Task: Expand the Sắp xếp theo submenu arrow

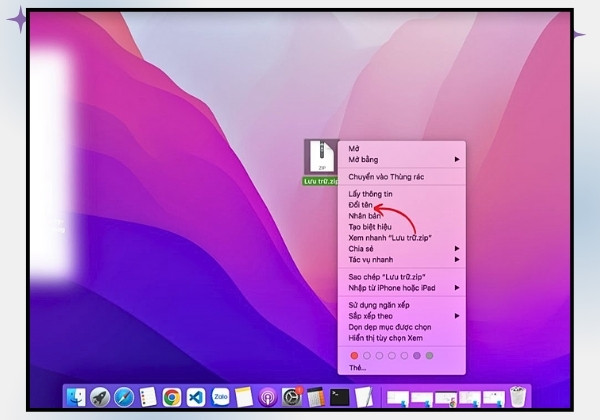Action: pos(457,316)
